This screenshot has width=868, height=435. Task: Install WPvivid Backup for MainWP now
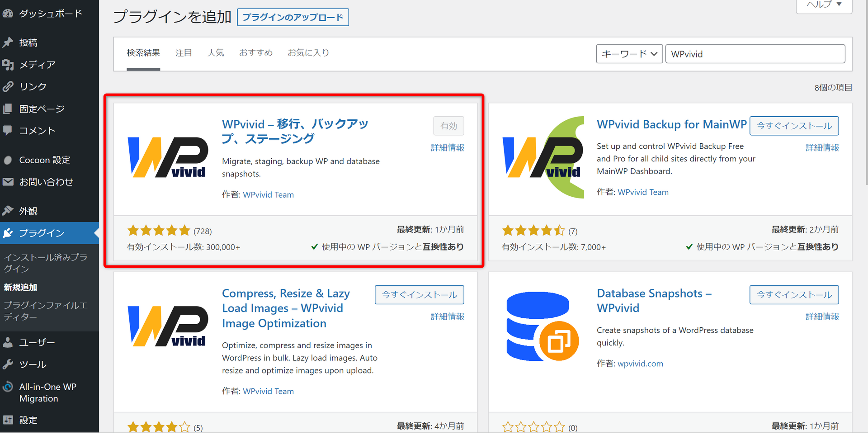(794, 126)
